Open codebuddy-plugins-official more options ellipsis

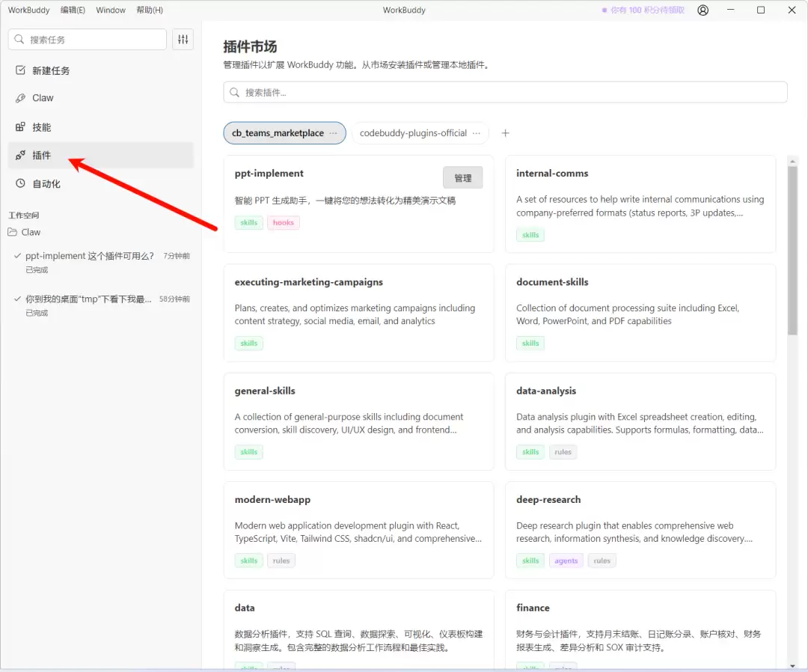[x=477, y=133]
